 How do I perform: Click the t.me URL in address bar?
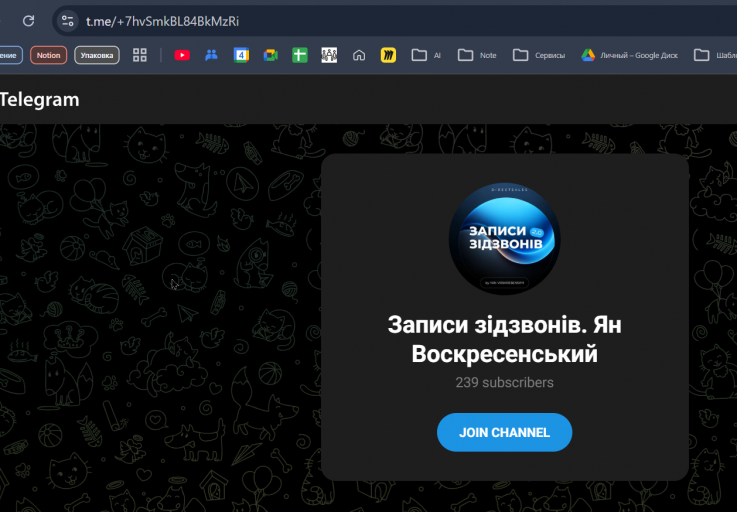[x=162, y=22]
